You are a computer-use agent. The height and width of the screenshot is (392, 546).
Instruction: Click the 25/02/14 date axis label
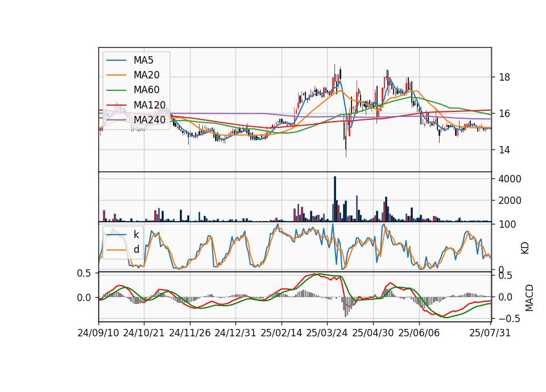click(282, 333)
